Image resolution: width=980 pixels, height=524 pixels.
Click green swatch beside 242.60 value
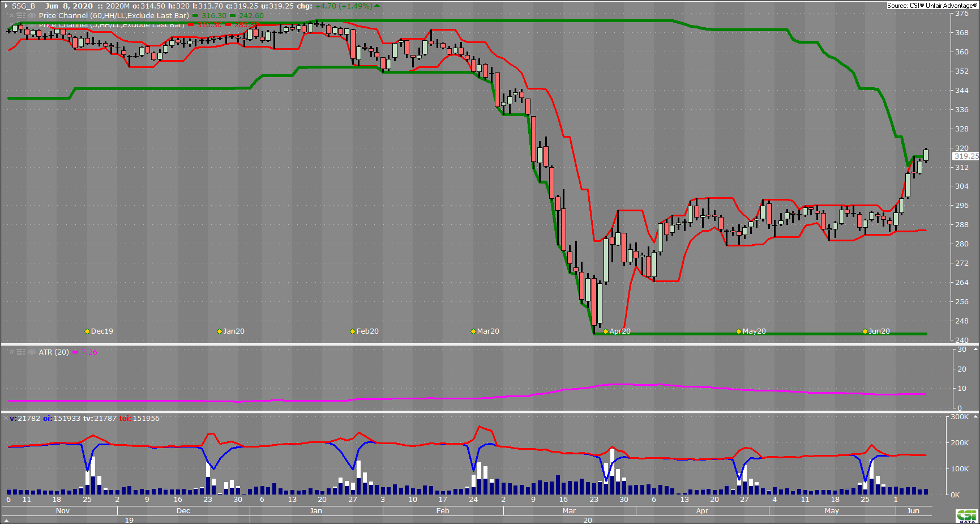click(233, 16)
